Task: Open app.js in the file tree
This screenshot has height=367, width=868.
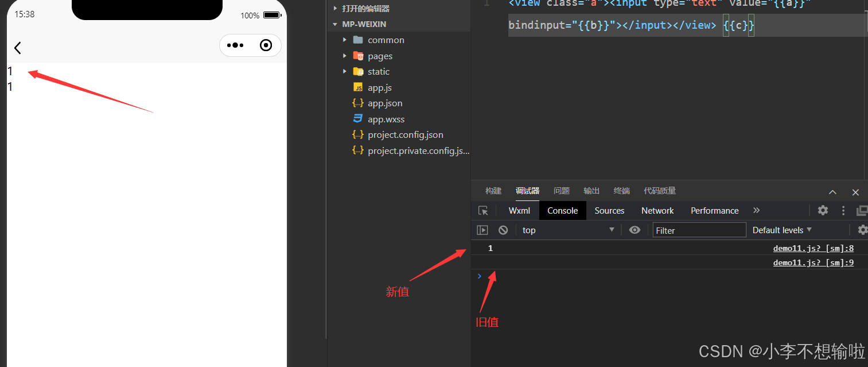Action: [x=380, y=87]
